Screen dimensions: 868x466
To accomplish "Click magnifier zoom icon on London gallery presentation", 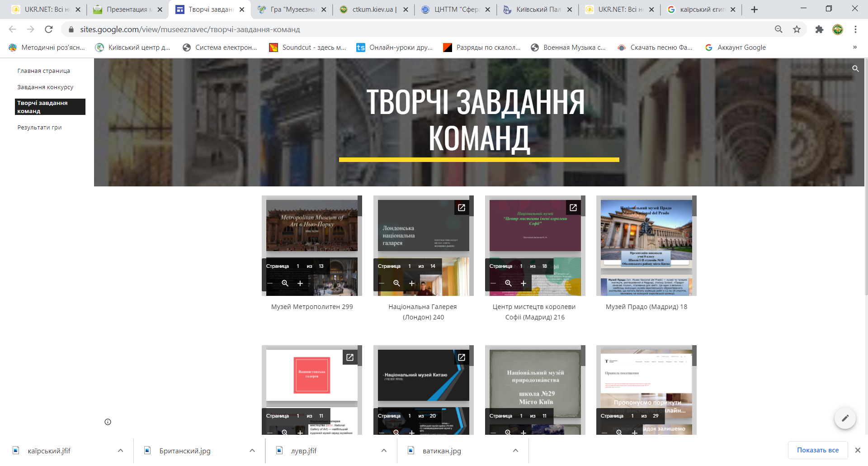I will (396, 283).
